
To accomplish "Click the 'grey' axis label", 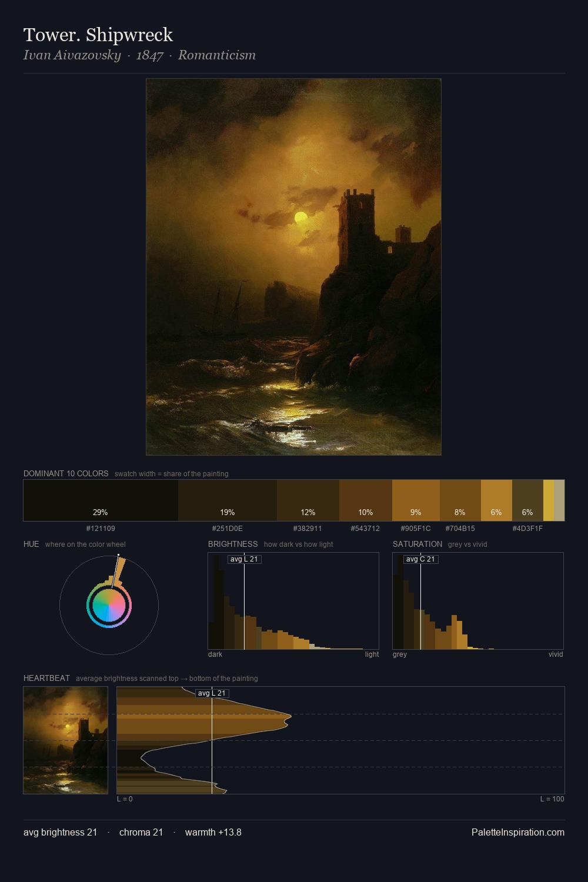I will pos(400,654).
